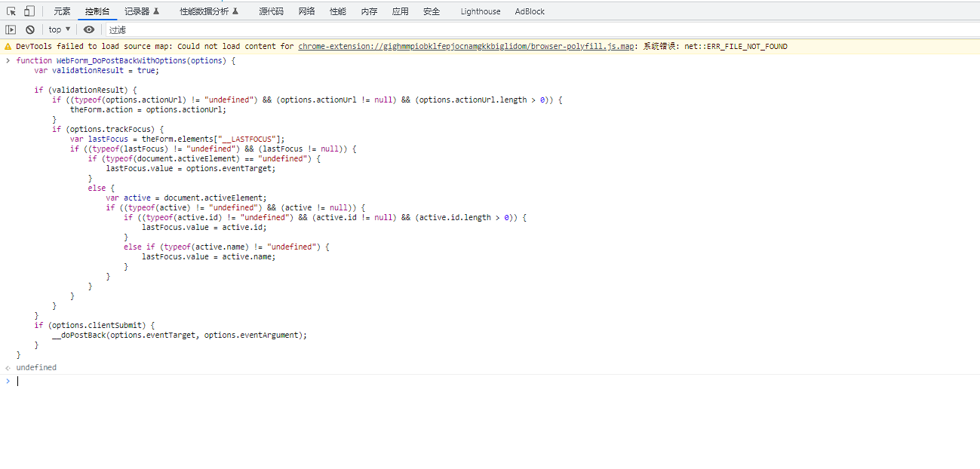This screenshot has width=980, height=469.
Task: Switch to the 元素 tab
Action: pos(62,11)
